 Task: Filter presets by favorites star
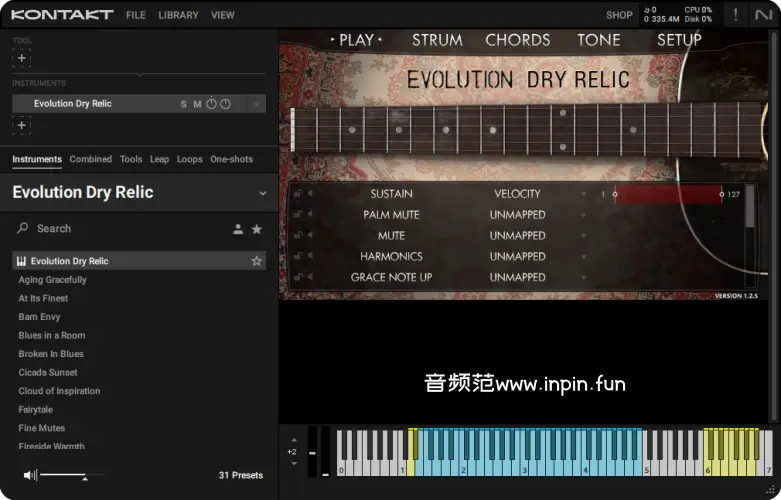pos(257,229)
